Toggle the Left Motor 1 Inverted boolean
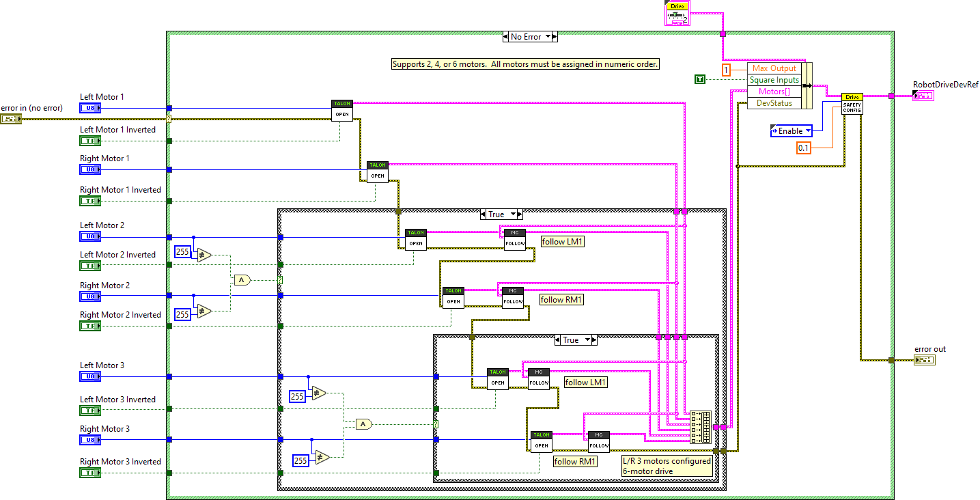Screen dimensions: 980x500 (89, 141)
